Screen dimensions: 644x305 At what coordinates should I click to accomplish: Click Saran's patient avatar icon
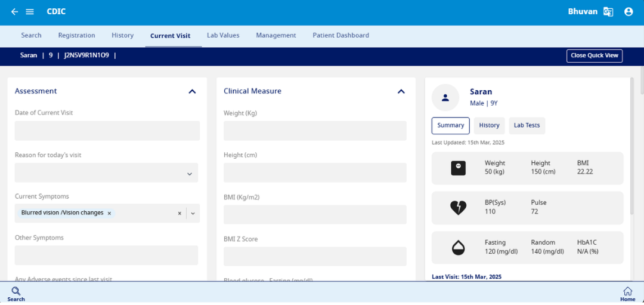coord(445,97)
